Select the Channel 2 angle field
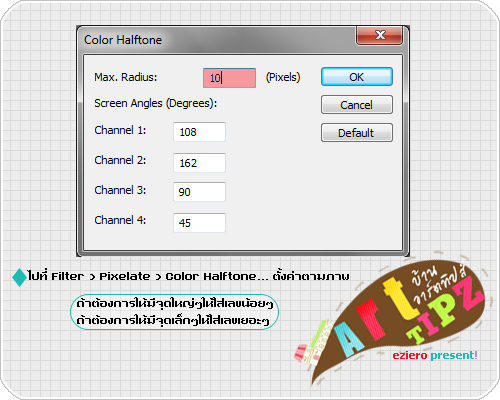Screen dimensions: 500x400 pyautogui.click(x=199, y=163)
